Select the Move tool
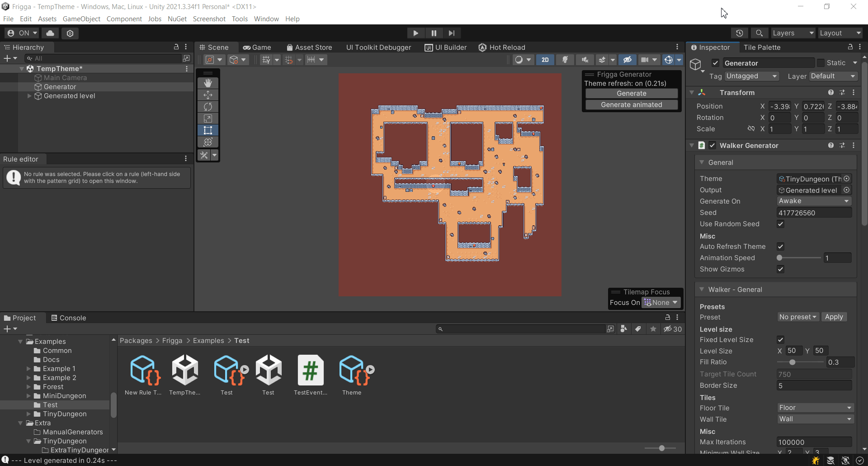 208,95
